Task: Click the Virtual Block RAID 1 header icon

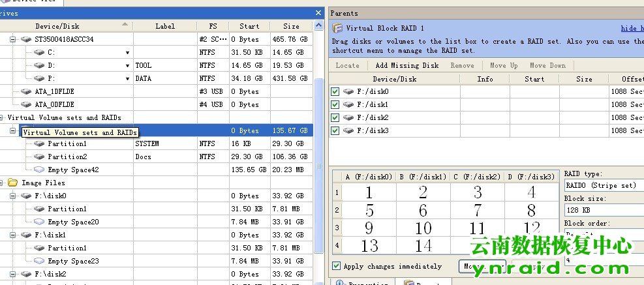Action: click(x=338, y=28)
